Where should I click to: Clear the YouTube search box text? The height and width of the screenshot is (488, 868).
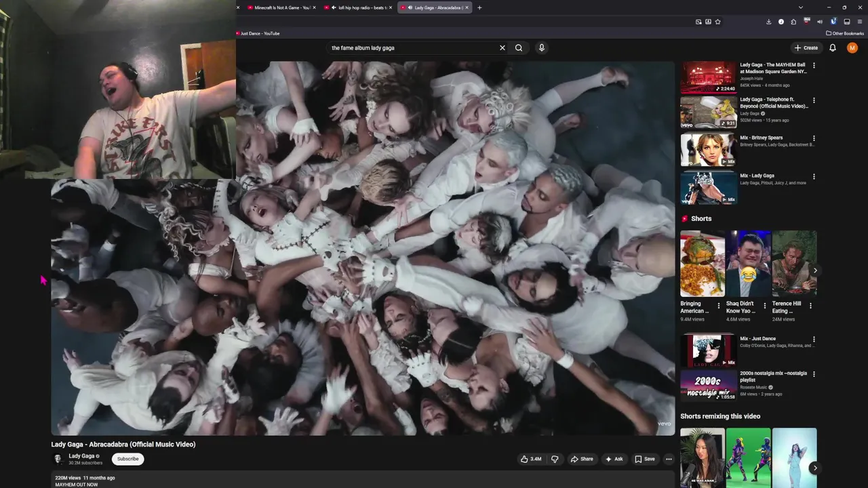click(x=502, y=48)
